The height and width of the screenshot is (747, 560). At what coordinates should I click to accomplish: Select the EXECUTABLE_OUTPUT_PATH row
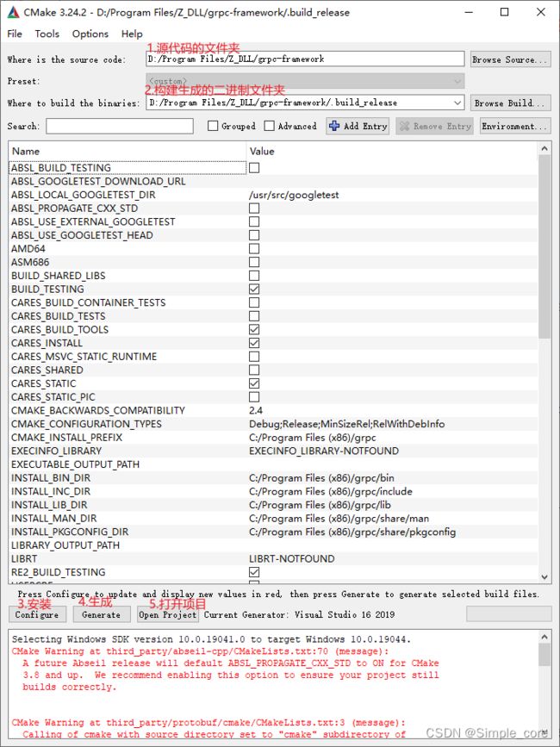click(273, 464)
